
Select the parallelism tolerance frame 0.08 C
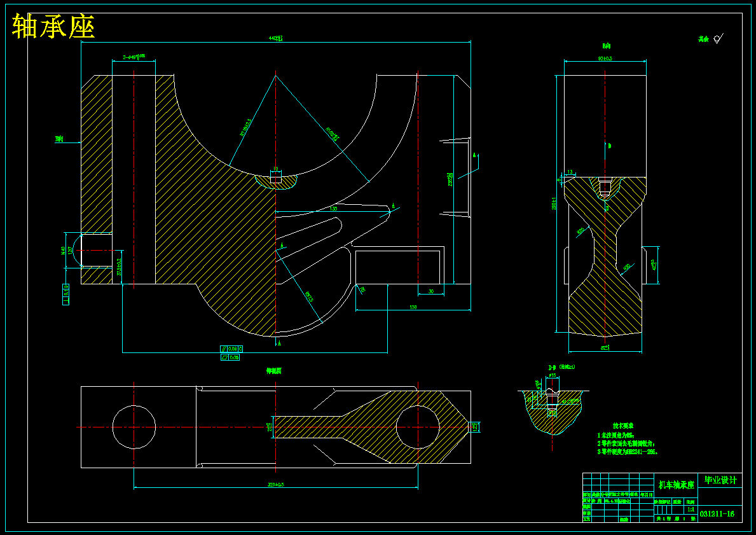[x=231, y=349]
